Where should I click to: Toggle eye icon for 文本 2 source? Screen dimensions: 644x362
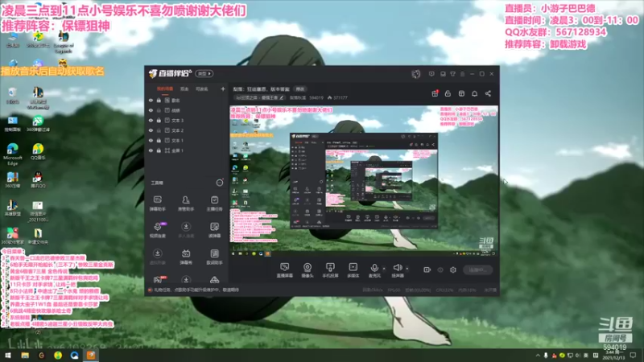pos(151,130)
